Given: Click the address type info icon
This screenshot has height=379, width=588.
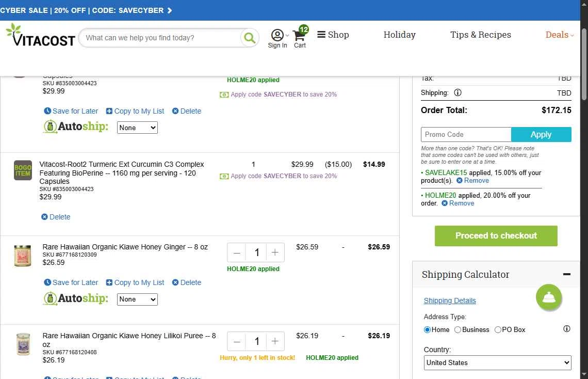Looking at the screenshot, I should tap(566, 329).
